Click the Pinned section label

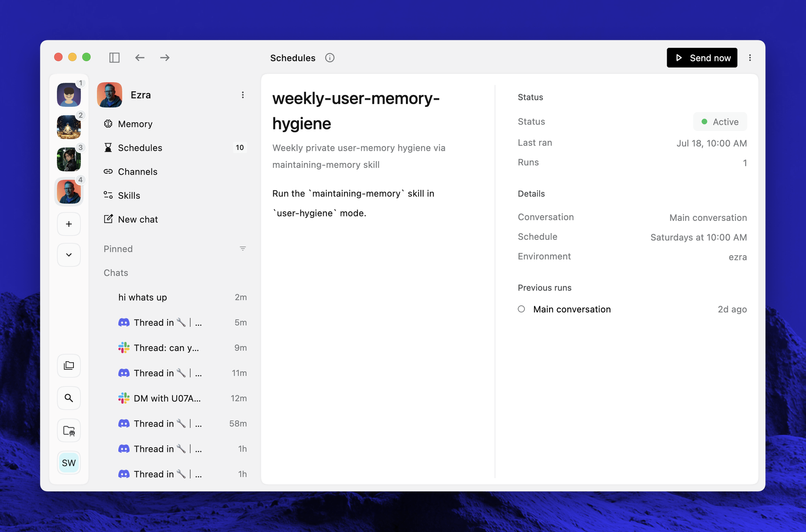pyautogui.click(x=118, y=249)
